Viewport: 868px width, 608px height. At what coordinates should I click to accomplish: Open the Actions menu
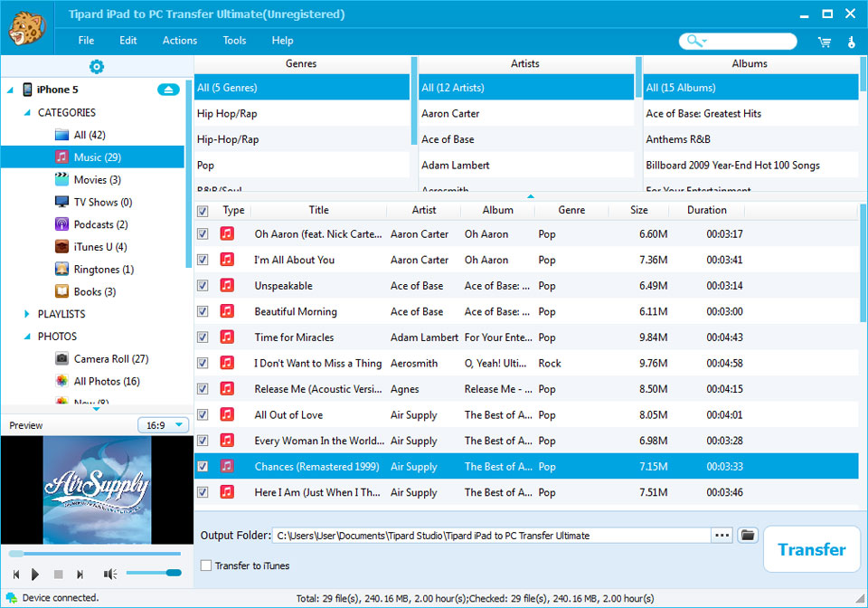[179, 41]
